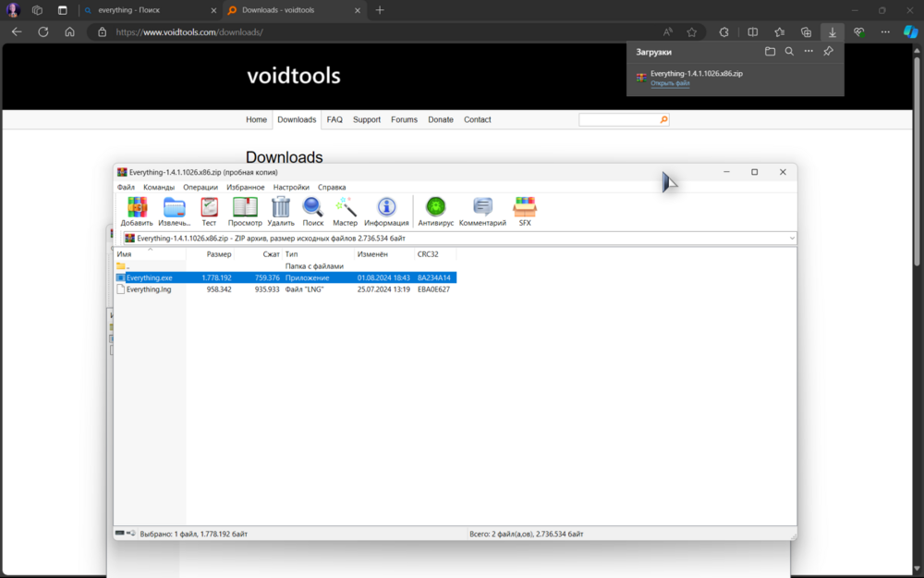Open the Contact link on voidtools

[x=478, y=119]
